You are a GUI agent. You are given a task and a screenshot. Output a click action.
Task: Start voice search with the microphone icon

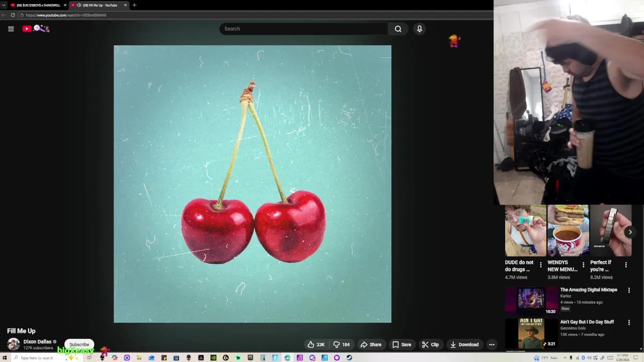420,29
